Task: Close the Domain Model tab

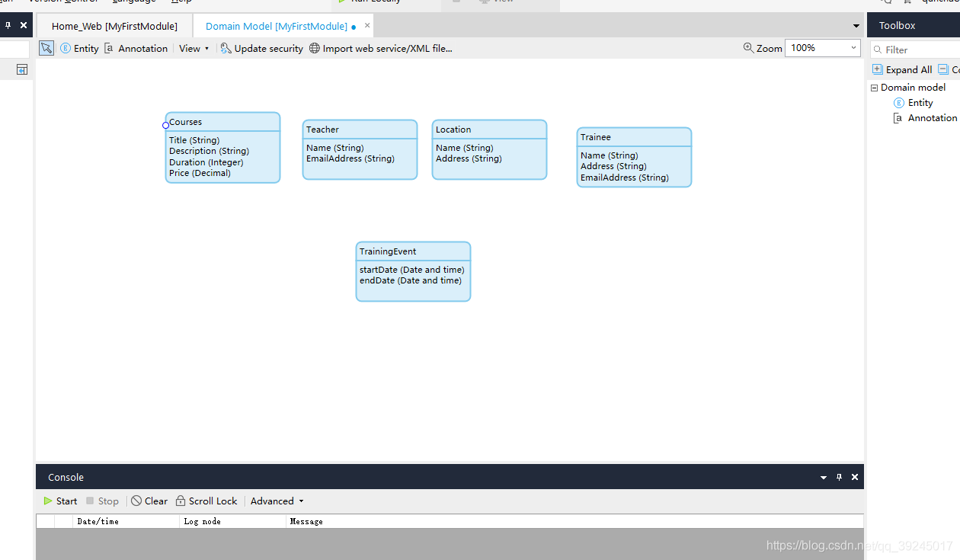Action: click(x=367, y=25)
